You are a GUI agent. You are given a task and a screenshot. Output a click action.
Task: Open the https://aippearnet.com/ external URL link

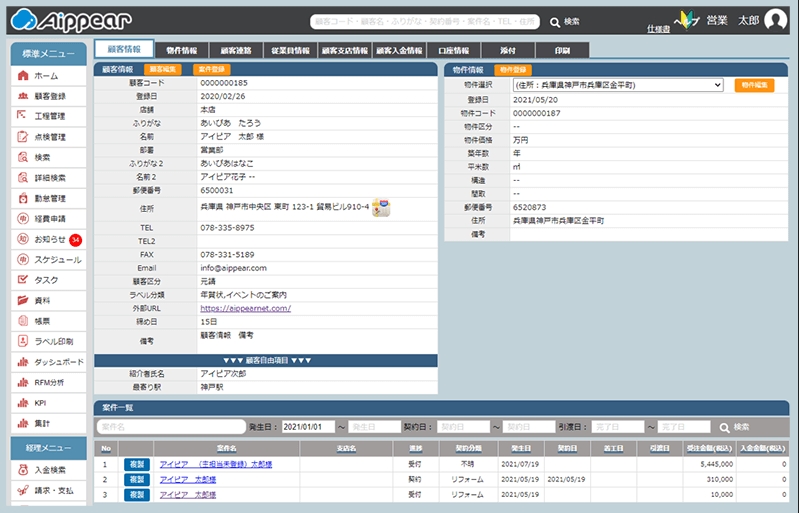click(245, 309)
